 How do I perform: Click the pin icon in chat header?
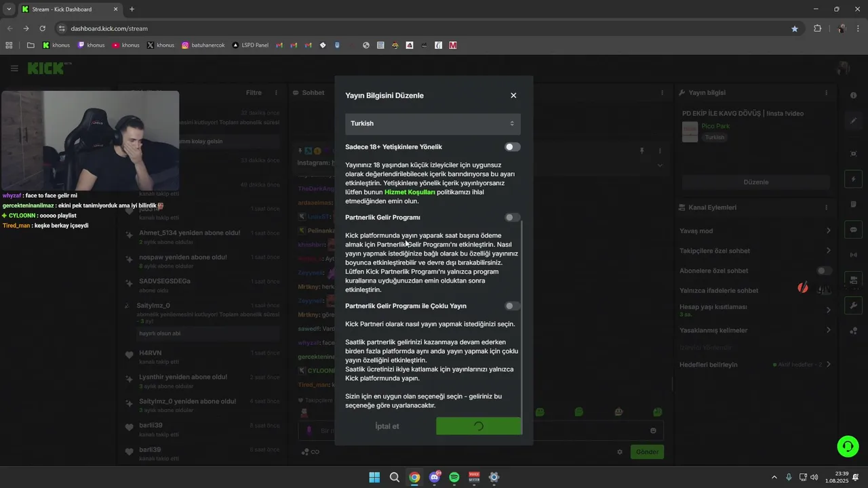pyautogui.click(x=642, y=150)
